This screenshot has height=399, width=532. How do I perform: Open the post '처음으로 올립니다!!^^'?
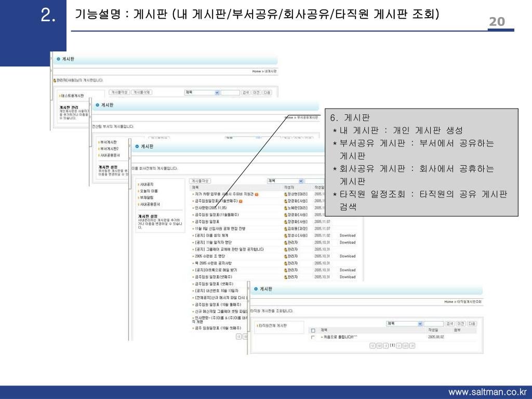click(340, 337)
